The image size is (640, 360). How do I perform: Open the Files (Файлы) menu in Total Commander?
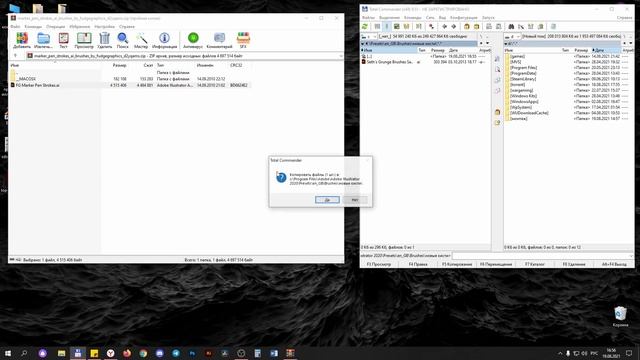coord(368,18)
